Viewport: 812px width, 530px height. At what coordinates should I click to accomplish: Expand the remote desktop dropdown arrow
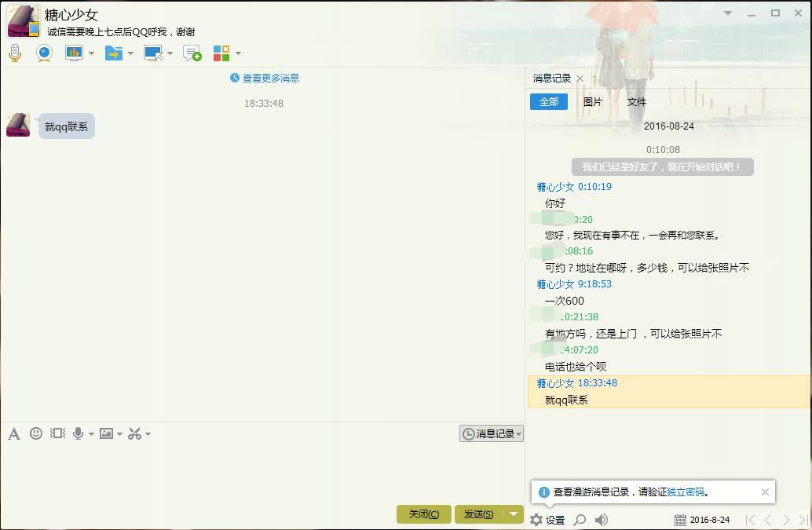point(170,53)
